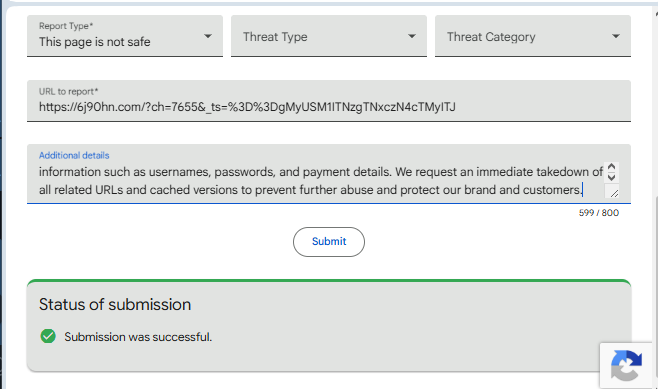Open the Threat Type dropdown
The image size is (658, 389).
[329, 36]
